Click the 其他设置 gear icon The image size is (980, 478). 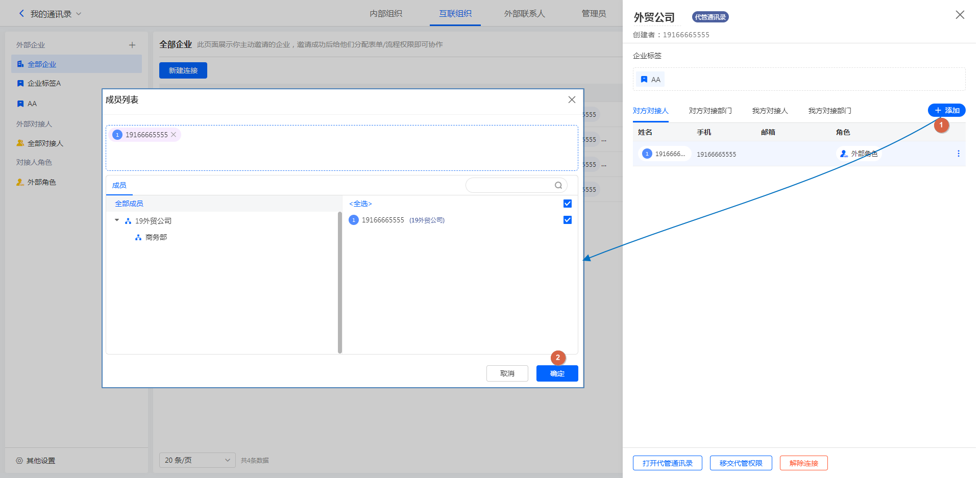(x=19, y=461)
